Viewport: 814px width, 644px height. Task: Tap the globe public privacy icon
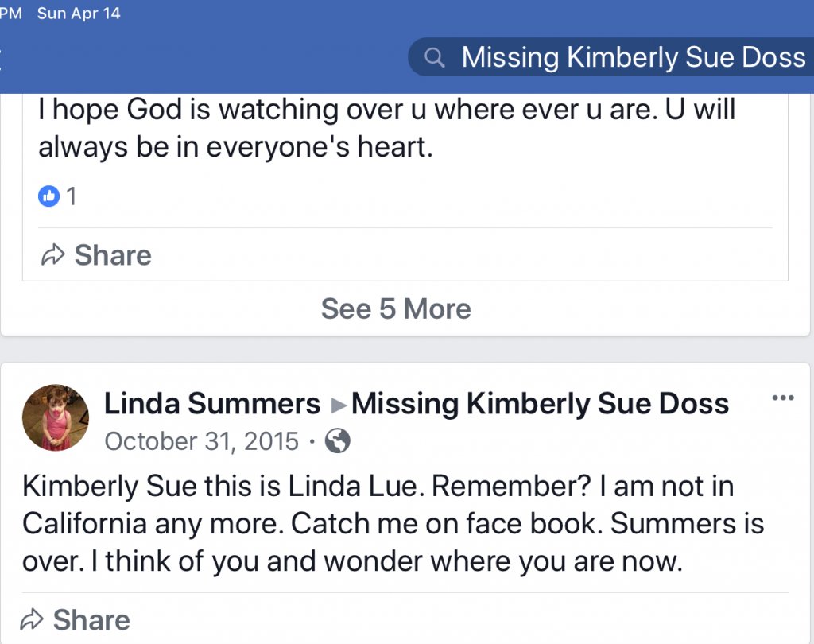pyautogui.click(x=338, y=441)
